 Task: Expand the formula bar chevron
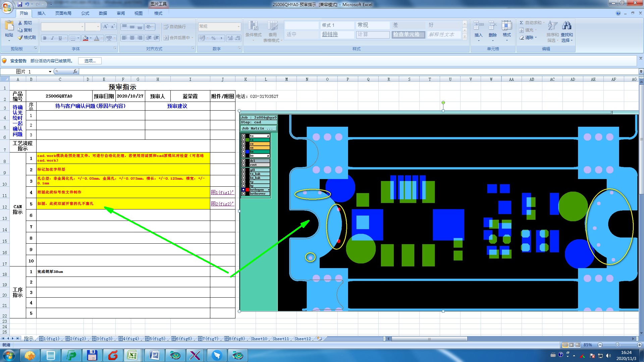pos(641,71)
